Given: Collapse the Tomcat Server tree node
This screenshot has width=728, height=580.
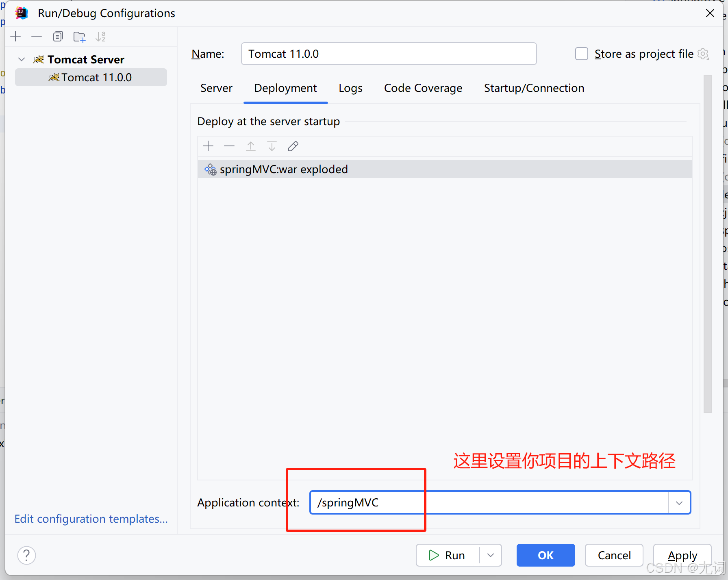Looking at the screenshot, I should pyautogui.click(x=22, y=60).
